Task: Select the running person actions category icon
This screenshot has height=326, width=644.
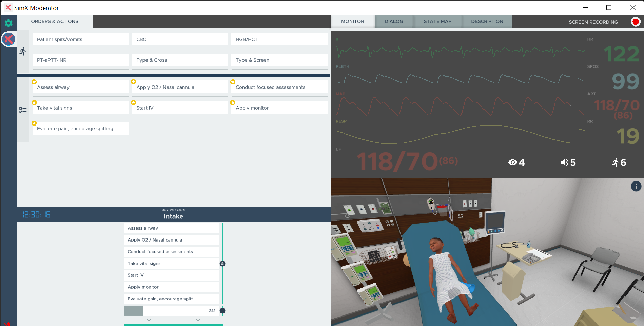Action: pos(23,51)
